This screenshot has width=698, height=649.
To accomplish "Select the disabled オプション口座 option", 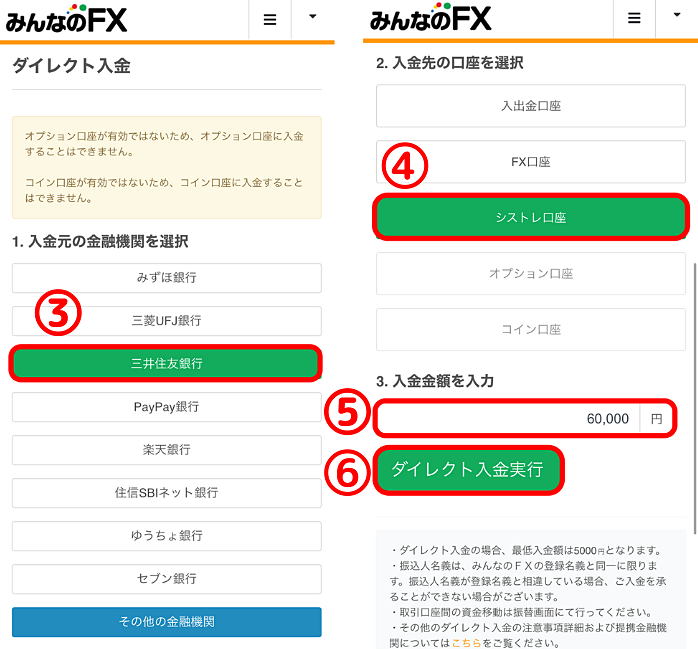I will pyautogui.click(x=531, y=274).
